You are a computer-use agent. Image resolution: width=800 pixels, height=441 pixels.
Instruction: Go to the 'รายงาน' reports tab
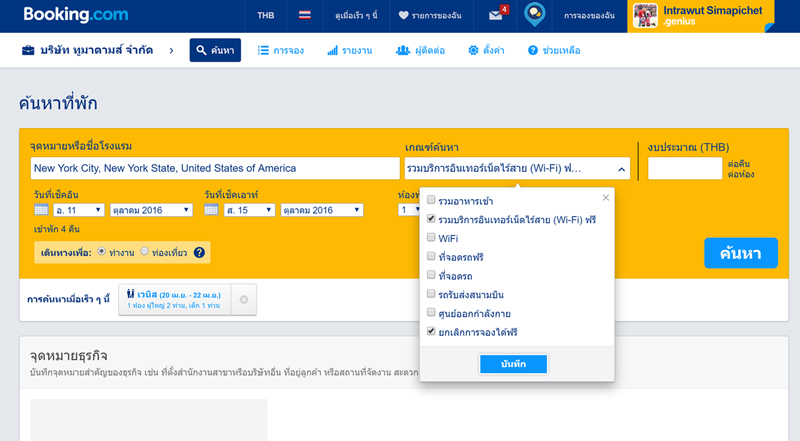click(349, 50)
